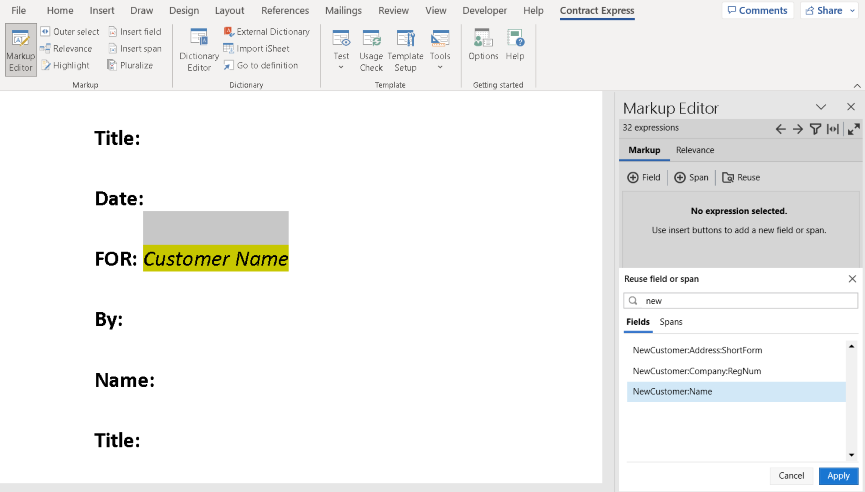Switch to the Relevance tab

(x=695, y=150)
